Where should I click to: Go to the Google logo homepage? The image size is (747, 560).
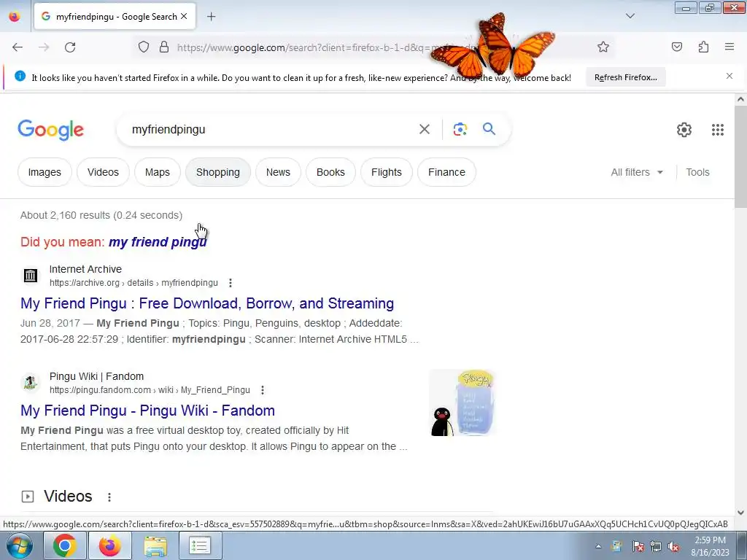pyautogui.click(x=51, y=130)
